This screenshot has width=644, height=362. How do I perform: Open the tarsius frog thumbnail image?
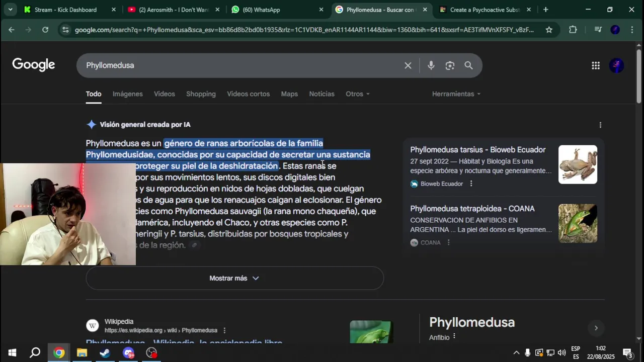[578, 164]
